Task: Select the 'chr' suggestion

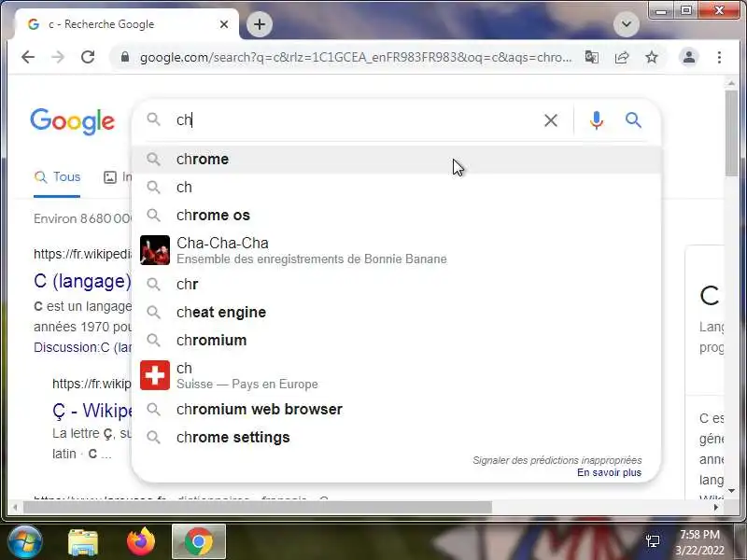Action: tap(396, 285)
